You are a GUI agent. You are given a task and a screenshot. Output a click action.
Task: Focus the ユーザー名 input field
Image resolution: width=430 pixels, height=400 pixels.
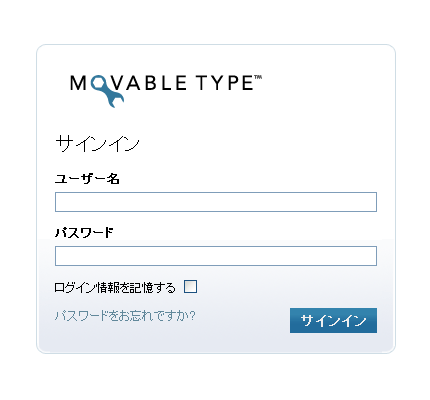coord(216,202)
